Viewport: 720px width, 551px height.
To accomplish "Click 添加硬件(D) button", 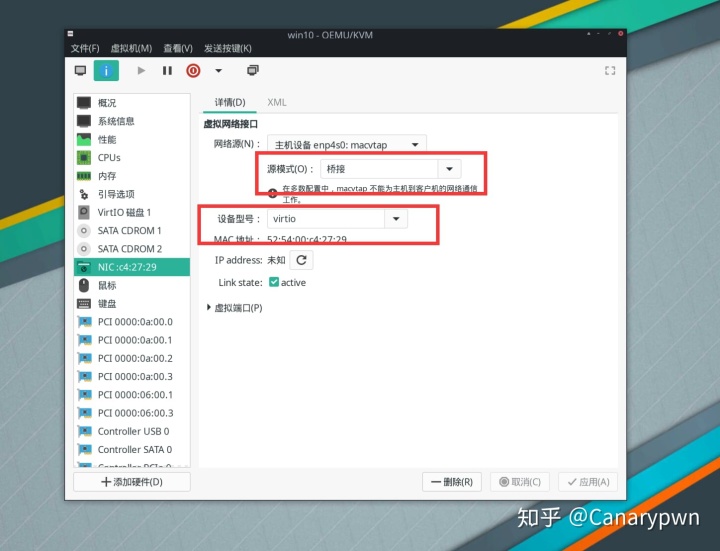I will (x=132, y=482).
